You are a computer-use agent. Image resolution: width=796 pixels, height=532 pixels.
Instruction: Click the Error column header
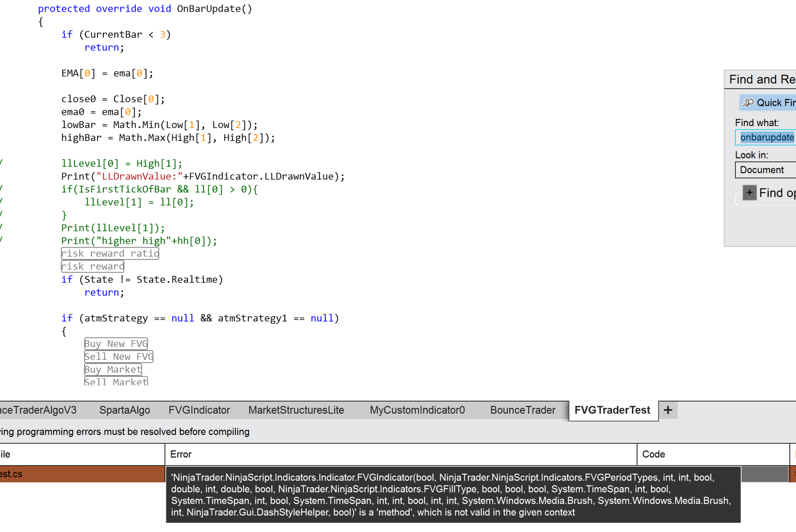click(x=401, y=454)
